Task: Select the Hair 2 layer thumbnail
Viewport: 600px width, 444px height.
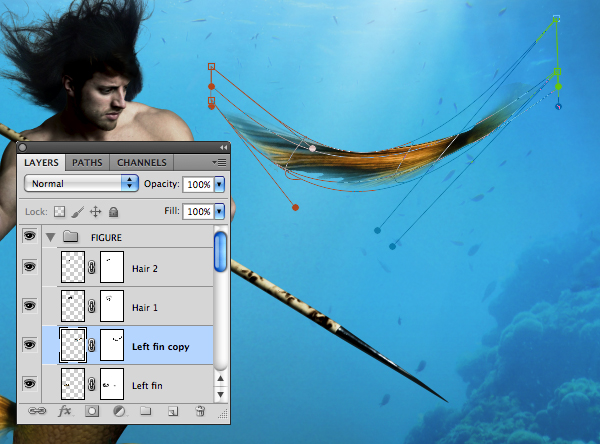Action: click(x=73, y=267)
